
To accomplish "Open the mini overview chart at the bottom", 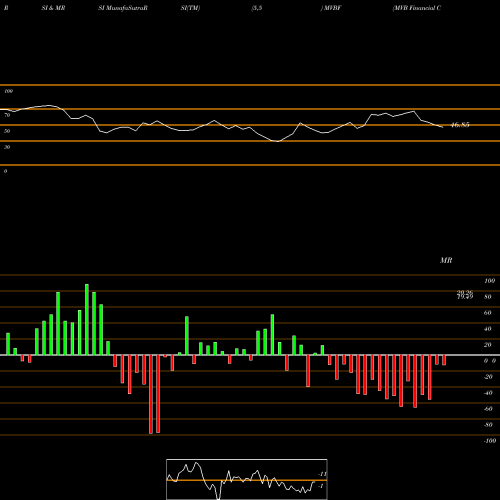I will [x=247, y=479].
